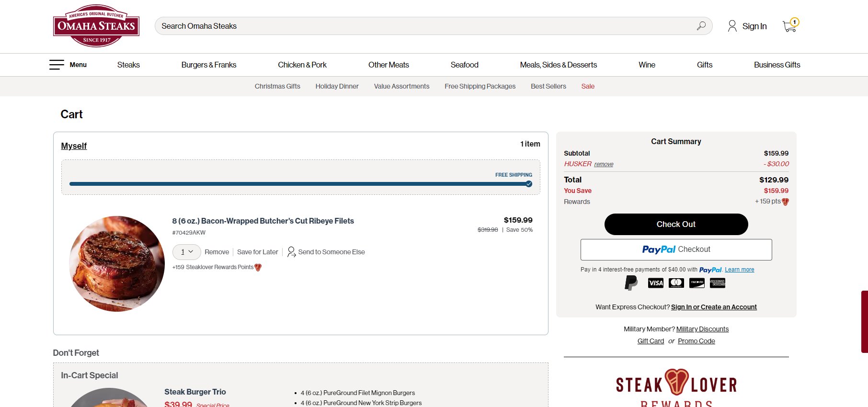Click Send to Someone Else text
This screenshot has height=407, width=868.
click(x=331, y=252)
